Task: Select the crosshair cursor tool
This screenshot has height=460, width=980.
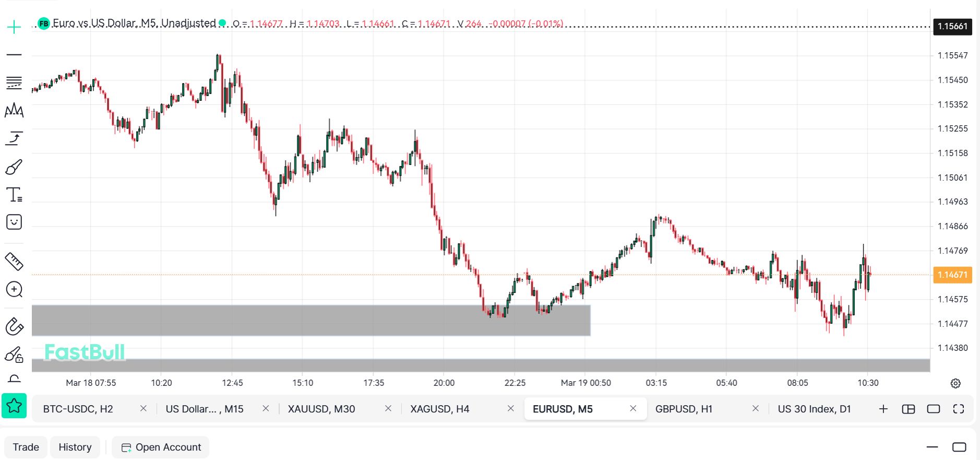Action: [x=14, y=27]
